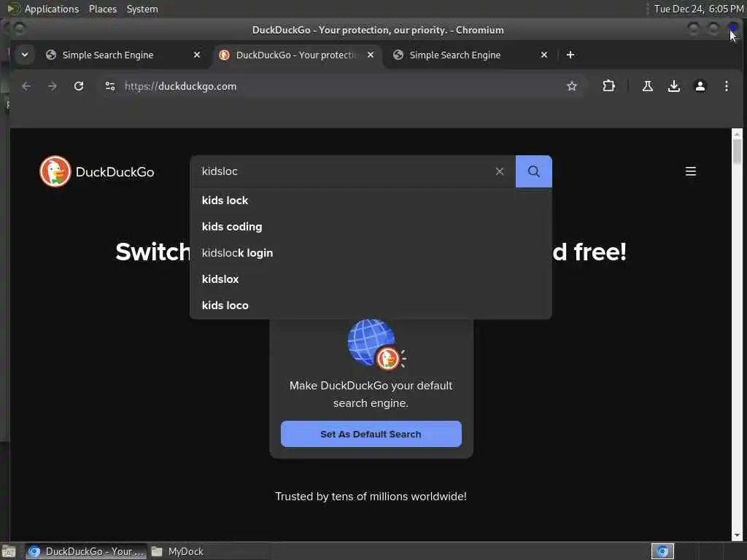Click Set As Default Search button
The height and width of the screenshot is (560, 747).
coord(371,434)
